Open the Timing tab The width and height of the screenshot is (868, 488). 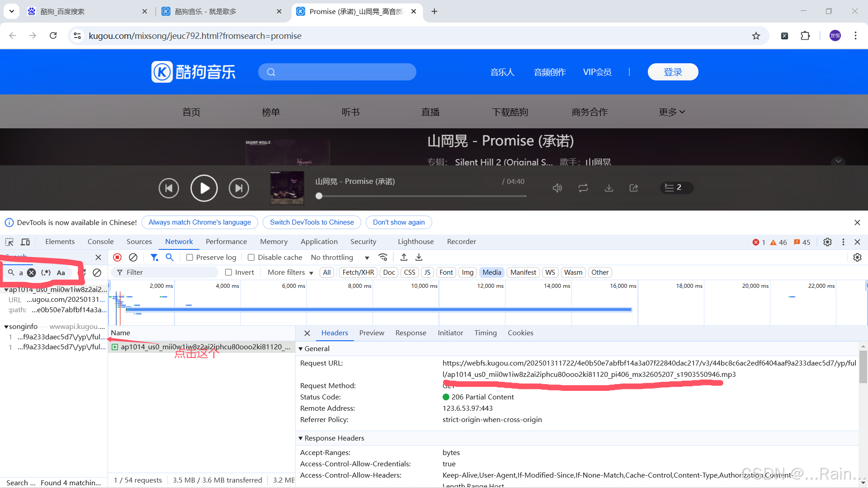point(485,333)
